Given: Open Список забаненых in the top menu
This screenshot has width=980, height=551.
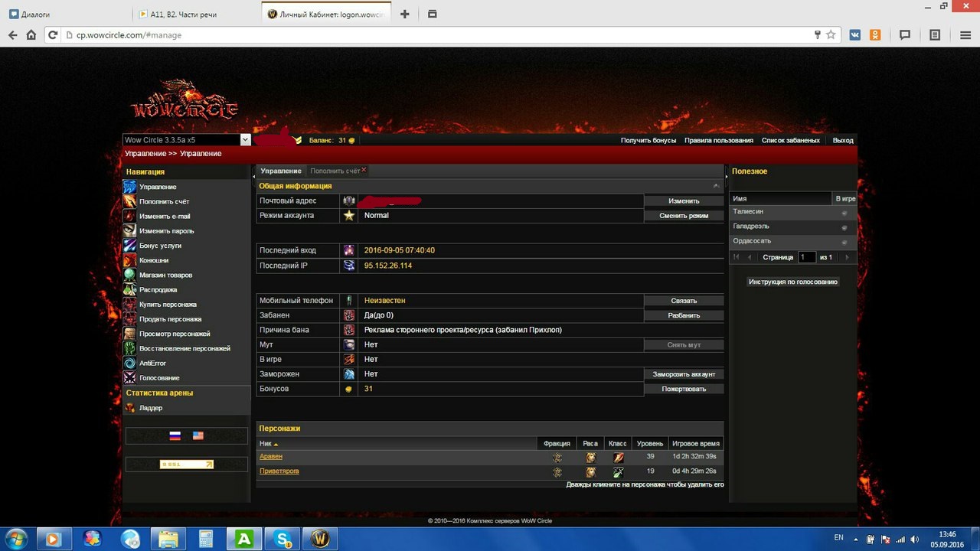Looking at the screenshot, I should 791,141.
